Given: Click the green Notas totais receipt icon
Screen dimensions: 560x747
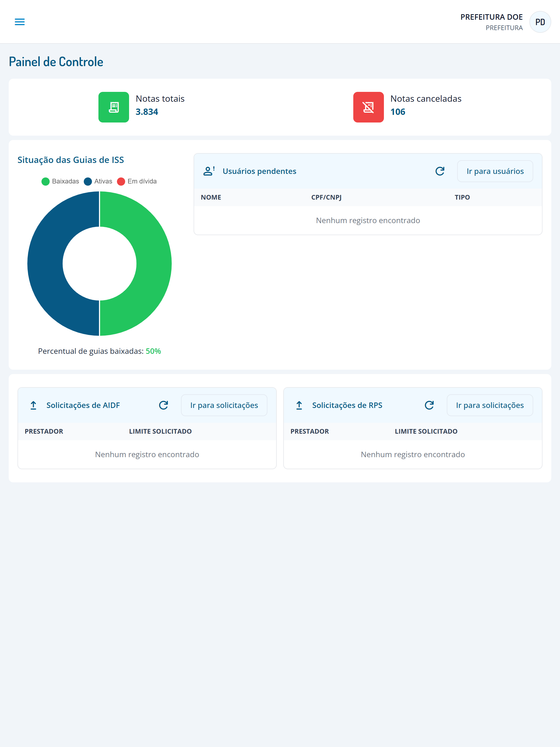Looking at the screenshot, I should (113, 107).
